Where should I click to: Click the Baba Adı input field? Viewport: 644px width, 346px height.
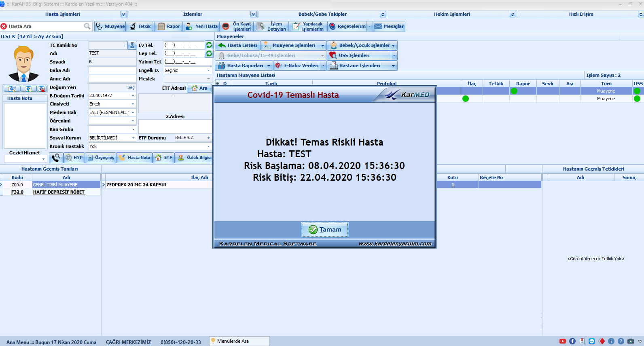point(112,70)
